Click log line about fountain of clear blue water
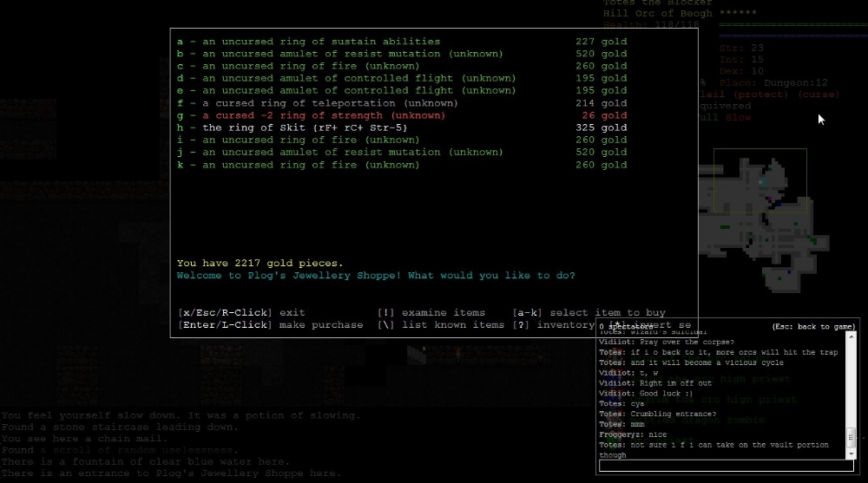The height and width of the screenshot is (483, 868). tap(146, 461)
